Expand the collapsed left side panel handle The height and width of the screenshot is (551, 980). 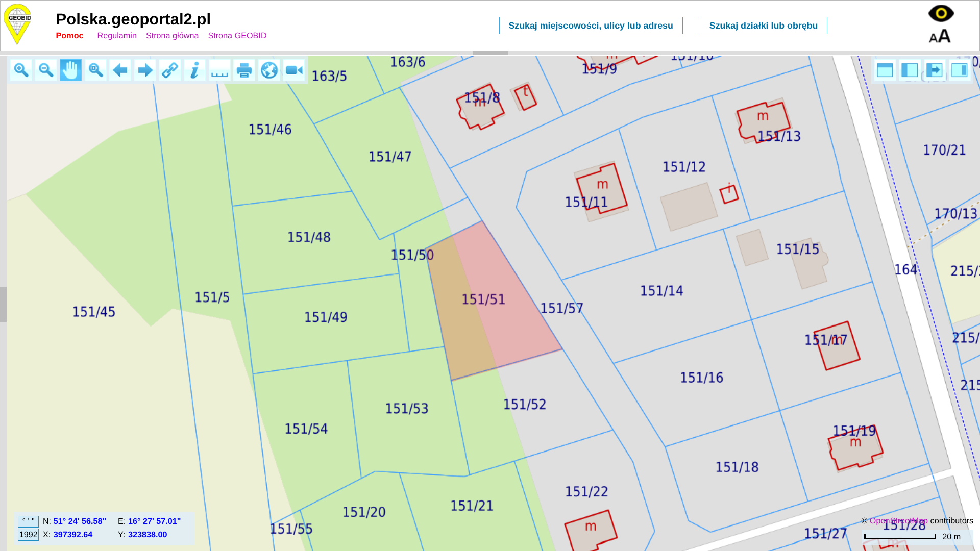tap(4, 304)
